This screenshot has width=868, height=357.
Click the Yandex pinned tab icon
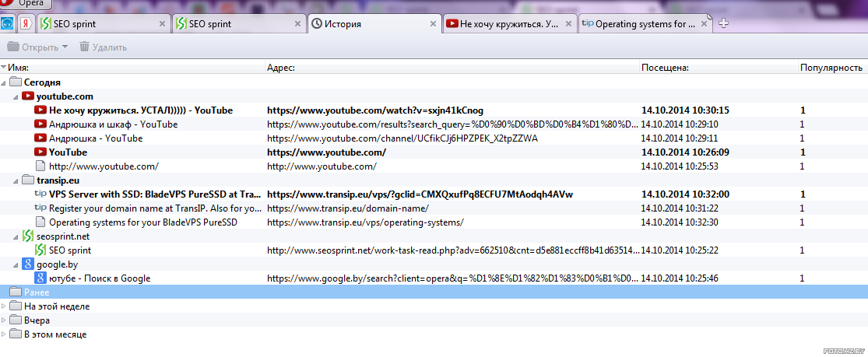pyautogui.click(x=26, y=23)
